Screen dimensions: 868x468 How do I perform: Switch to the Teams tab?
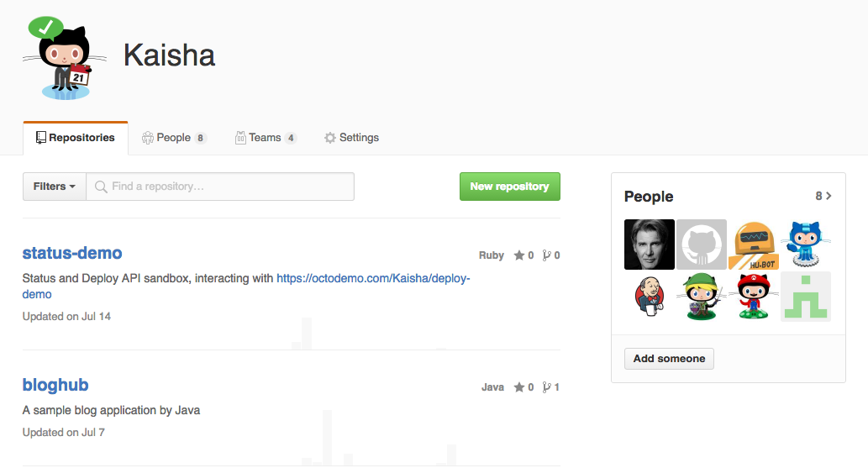pyautogui.click(x=266, y=138)
